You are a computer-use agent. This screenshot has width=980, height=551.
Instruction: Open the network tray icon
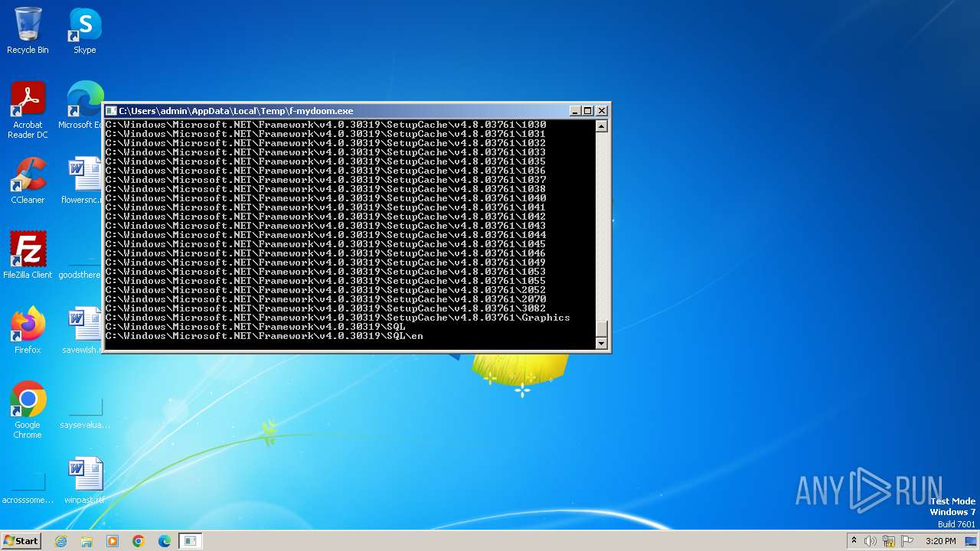pos(889,541)
